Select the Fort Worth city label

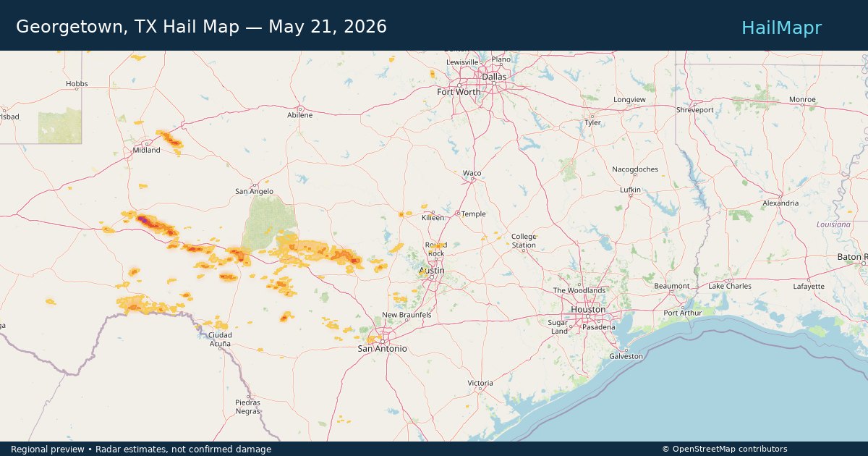459,92
